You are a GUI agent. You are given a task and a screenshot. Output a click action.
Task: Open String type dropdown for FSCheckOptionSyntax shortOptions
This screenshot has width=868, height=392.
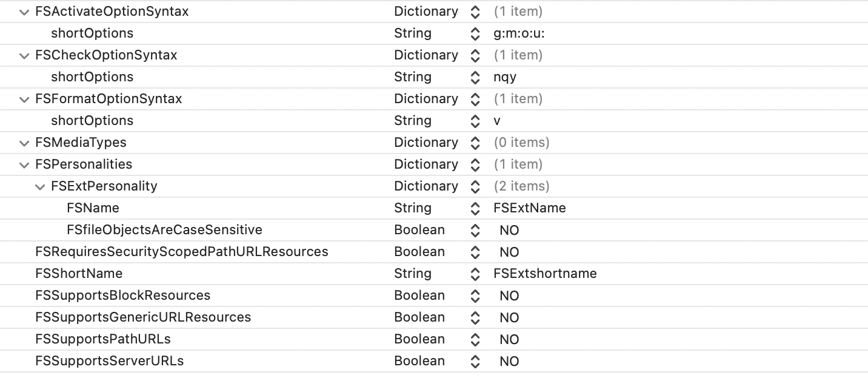(475, 78)
